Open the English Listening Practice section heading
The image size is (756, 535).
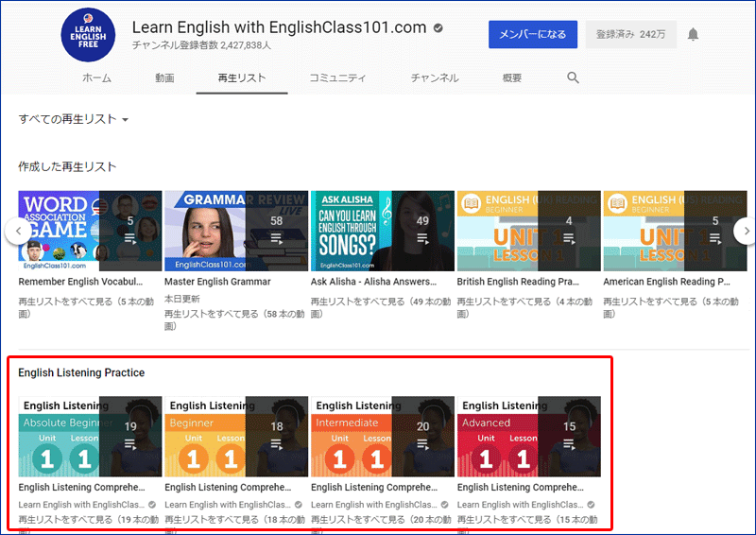(82, 372)
